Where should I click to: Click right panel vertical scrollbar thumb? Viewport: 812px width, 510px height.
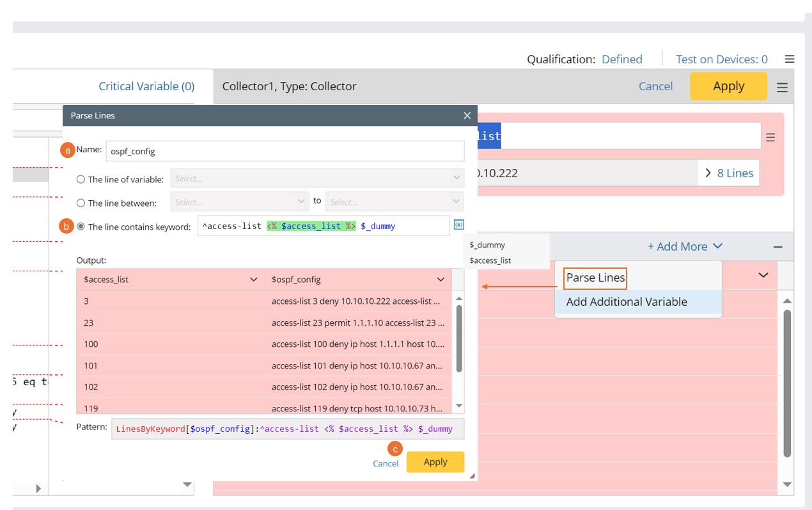pos(787,383)
